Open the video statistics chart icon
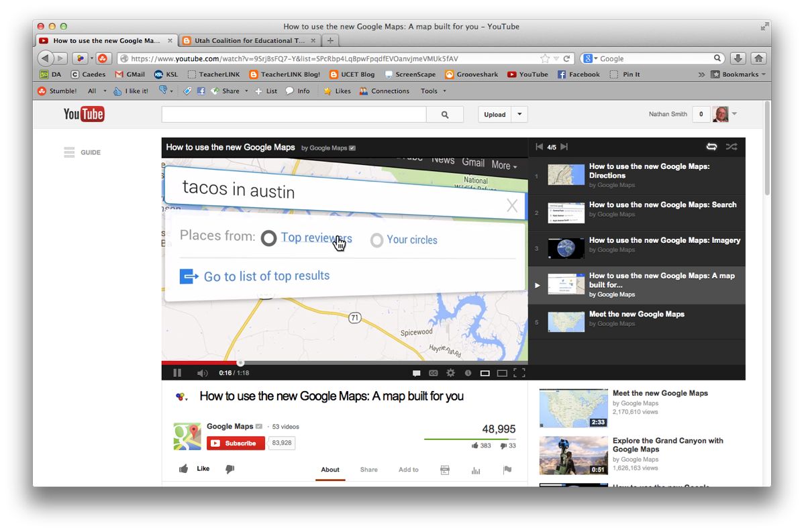 pos(476,470)
